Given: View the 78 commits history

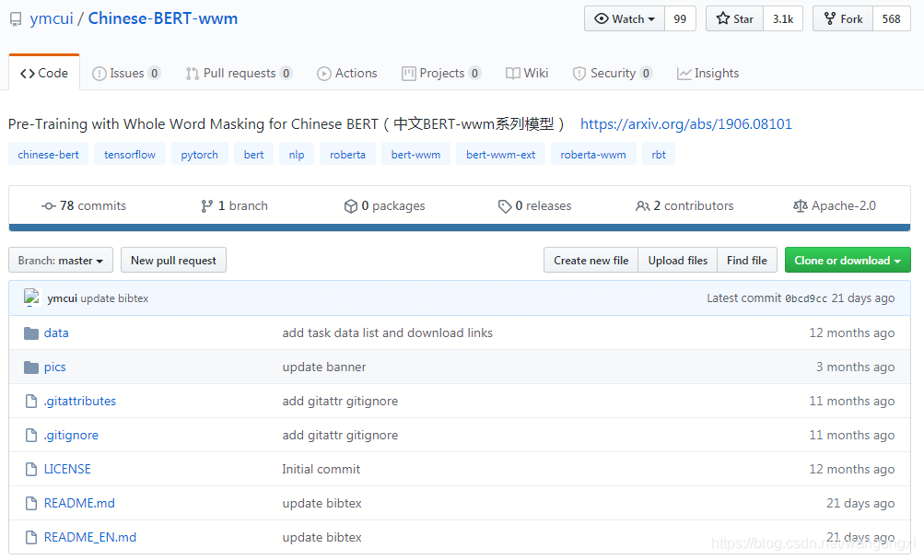Looking at the screenshot, I should coord(84,205).
